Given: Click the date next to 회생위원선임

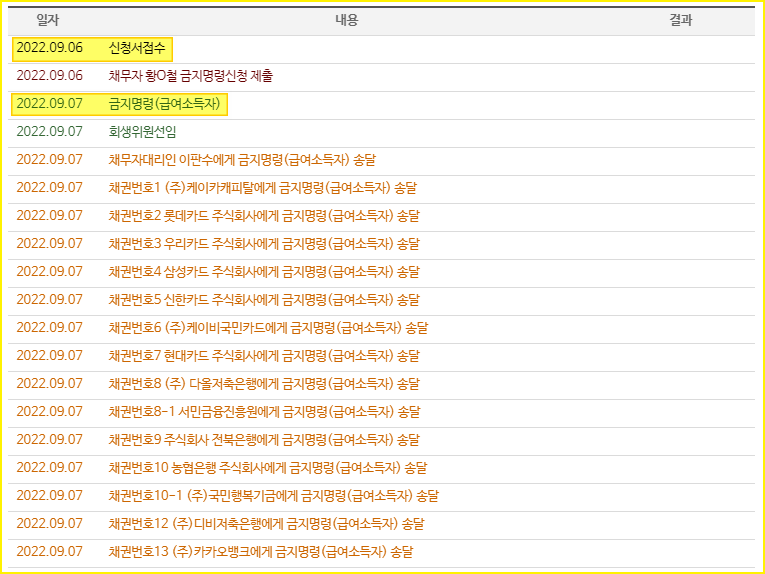Looking at the screenshot, I should pyautogui.click(x=50, y=132).
